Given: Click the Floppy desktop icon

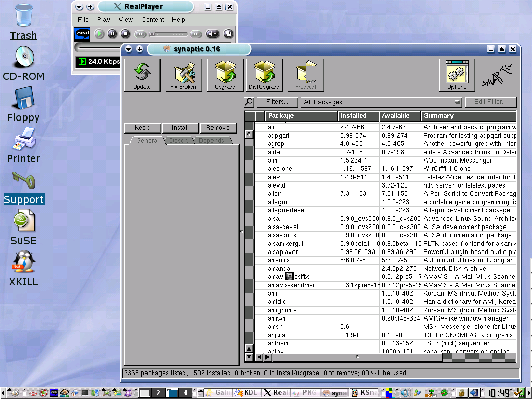Looking at the screenshot, I should [x=23, y=98].
